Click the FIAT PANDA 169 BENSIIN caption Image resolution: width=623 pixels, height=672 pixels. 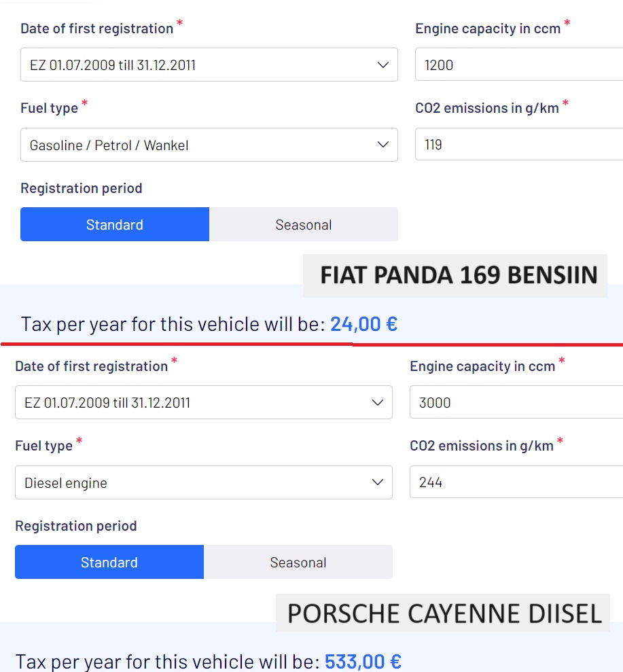[x=458, y=275]
